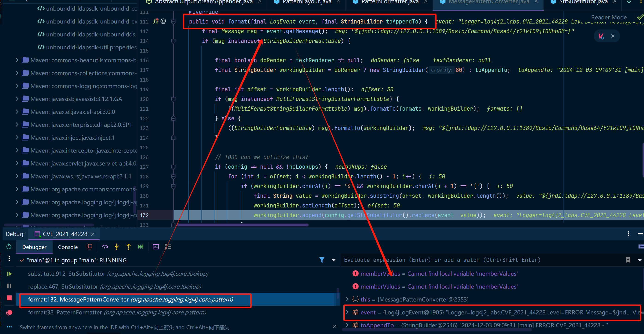Expand Maven: javax.el:javax.el-api:3.0.0 node
Screen dimensions: 644x334
17,112
